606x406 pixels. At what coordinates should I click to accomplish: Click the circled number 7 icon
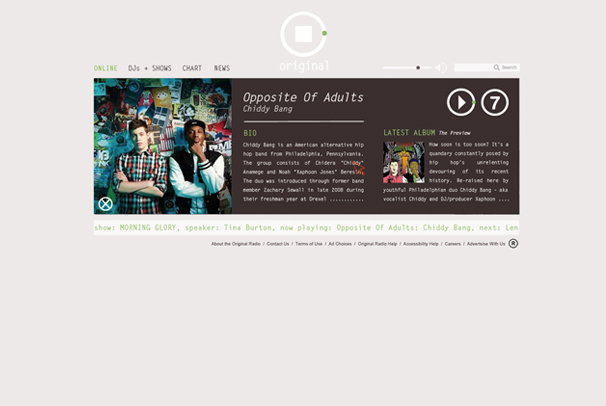pos(495,102)
